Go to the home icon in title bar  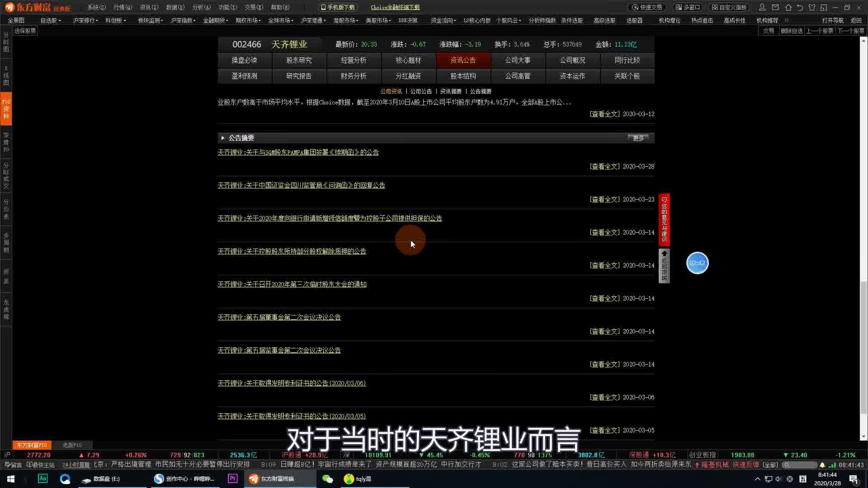(x=788, y=7)
